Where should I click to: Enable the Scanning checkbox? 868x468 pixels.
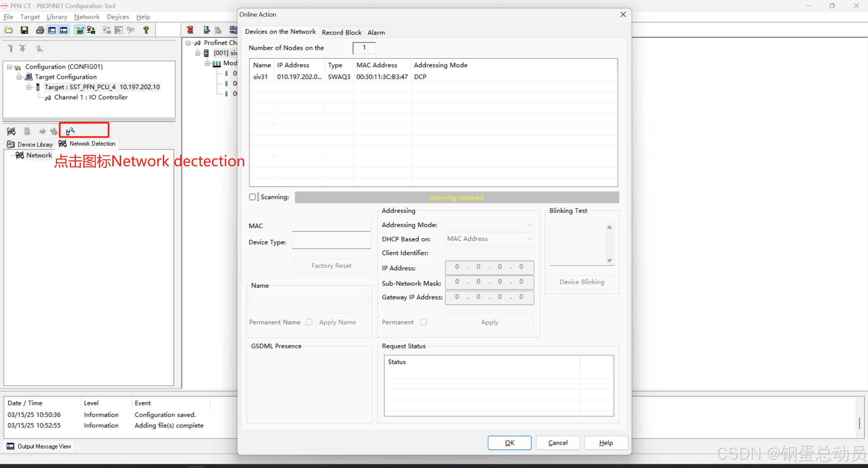252,197
